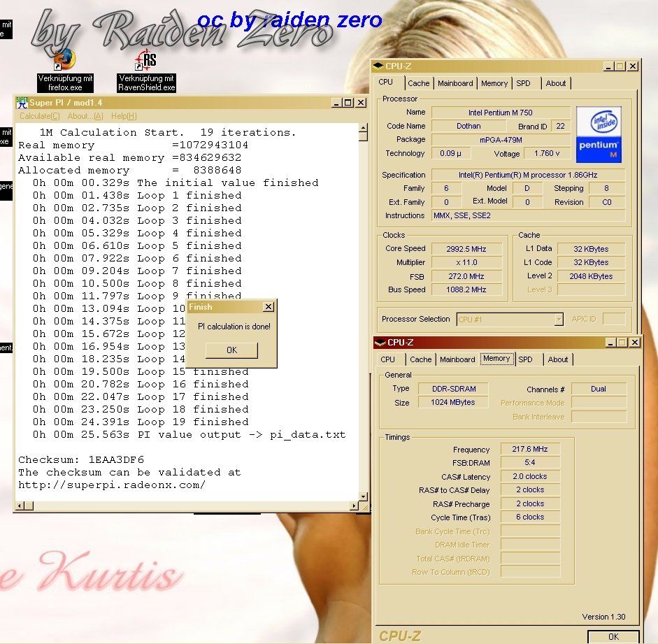This screenshot has width=658, height=644.
Task: Switch to Mainboard tab in upper CPU-Z
Action: (x=455, y=83)
